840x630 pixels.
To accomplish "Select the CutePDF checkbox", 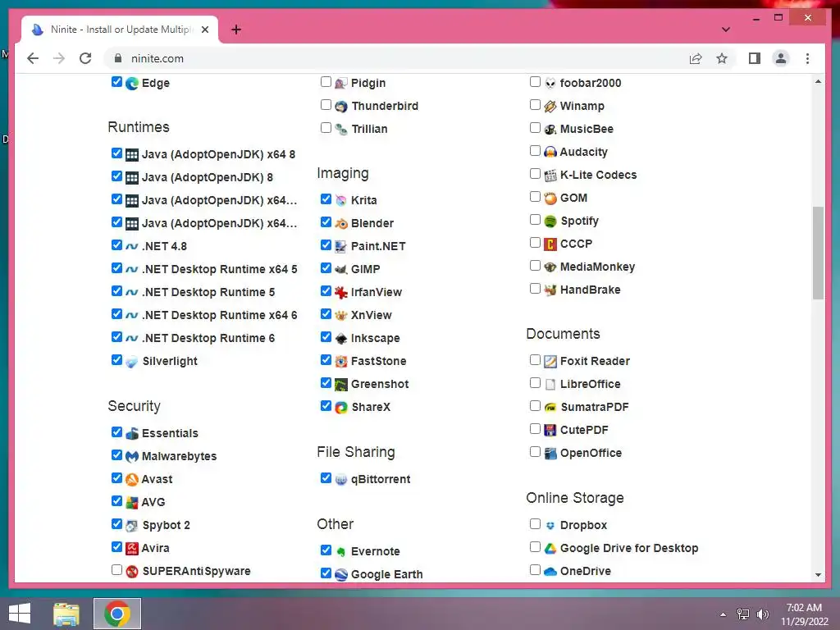I will coord(535,428).
